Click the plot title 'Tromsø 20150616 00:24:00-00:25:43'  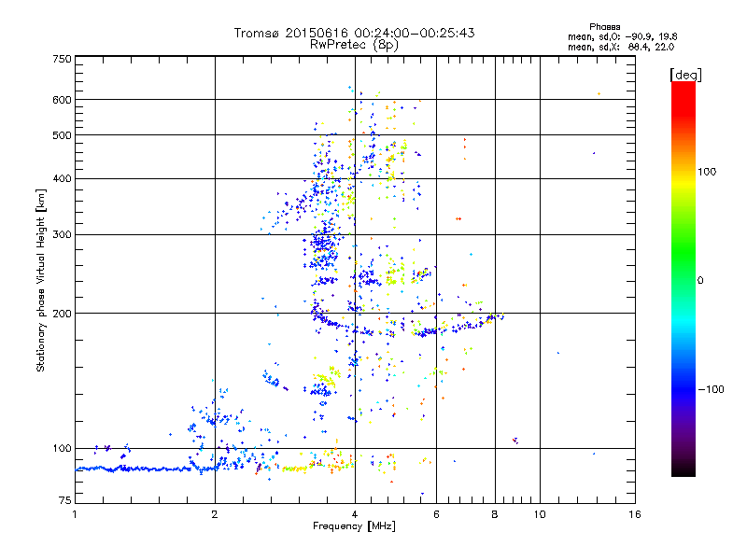pos(354,33)
